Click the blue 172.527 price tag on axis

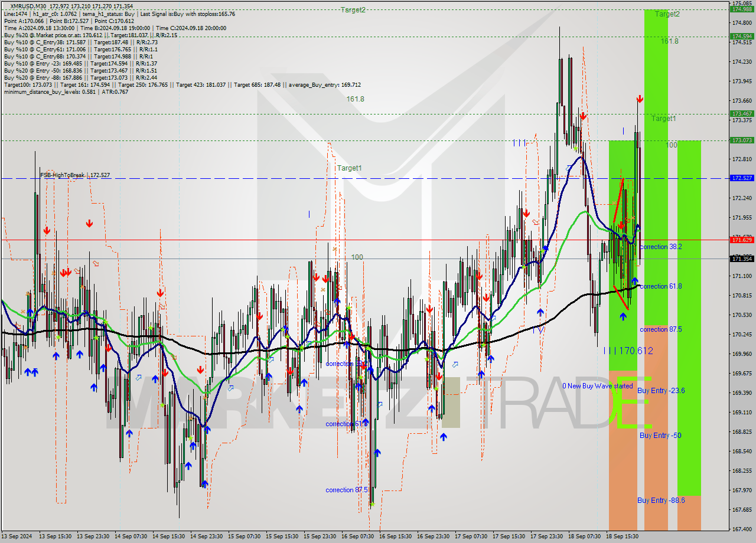click(x=742, y=178)
